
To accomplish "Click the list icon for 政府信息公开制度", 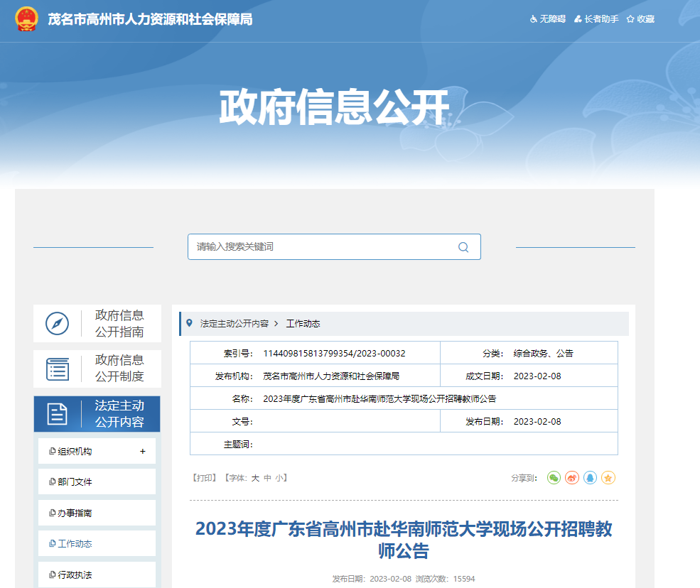I will (57, 369).
